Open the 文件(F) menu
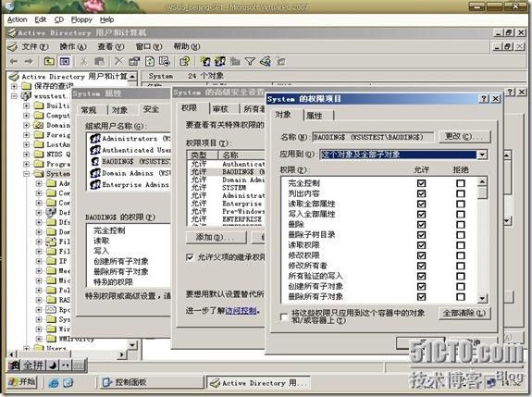The height and width of the screenshot is (397, 532). pos(35,46)
